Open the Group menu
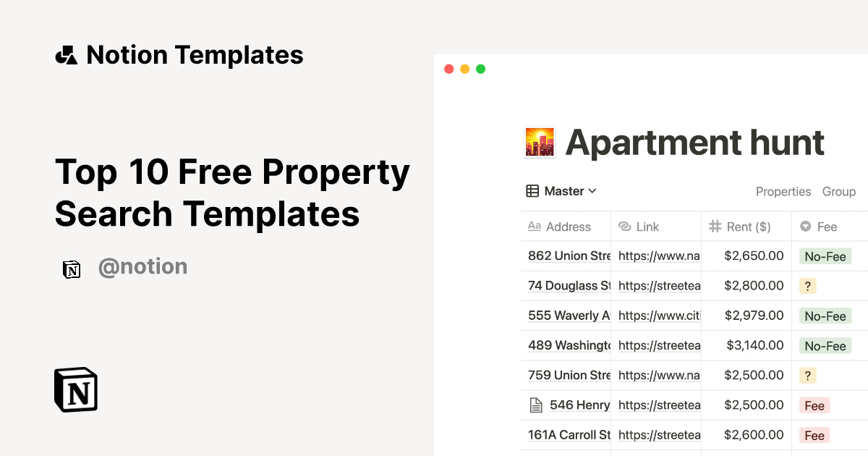868x456 pixels. 839,191
